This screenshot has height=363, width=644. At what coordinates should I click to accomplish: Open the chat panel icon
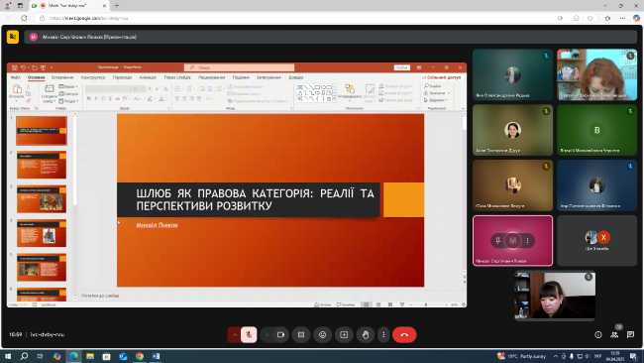coord(630,334)
